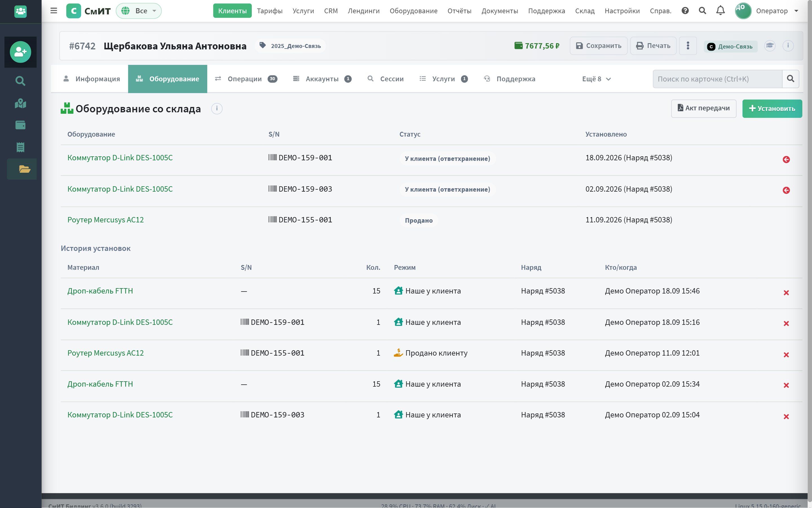Return equipment DEMO-159-001 with red arrow
Viewport: 812px width, 508px height.
[786, 159]
